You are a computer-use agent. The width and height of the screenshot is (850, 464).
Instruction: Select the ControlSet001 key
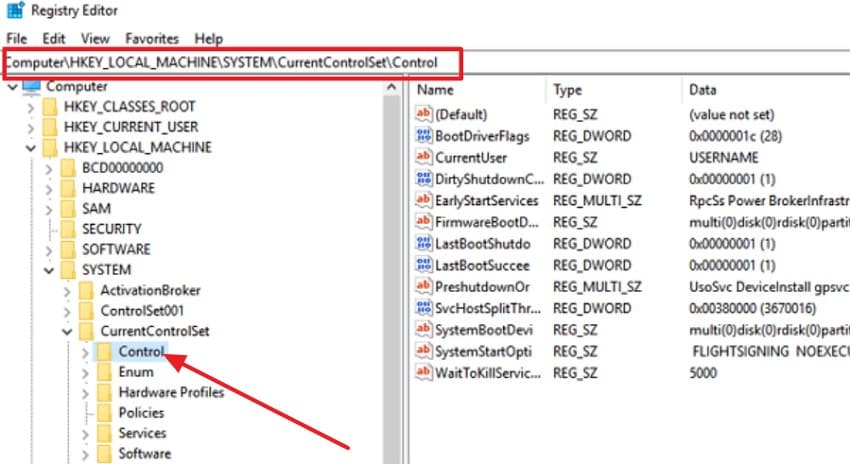142,311
